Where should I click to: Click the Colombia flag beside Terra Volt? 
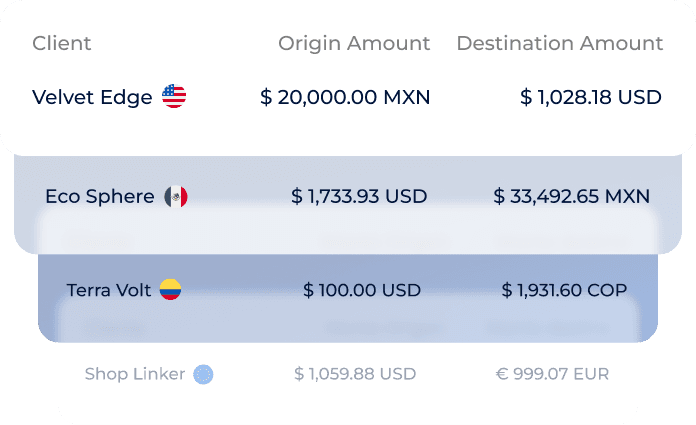(x=170, y=290)
